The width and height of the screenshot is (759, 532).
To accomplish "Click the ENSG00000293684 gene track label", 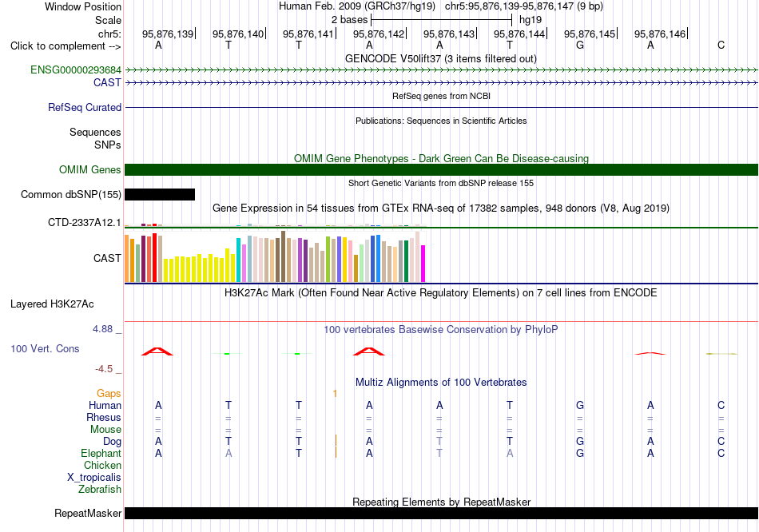I will (x=76, y=69).
